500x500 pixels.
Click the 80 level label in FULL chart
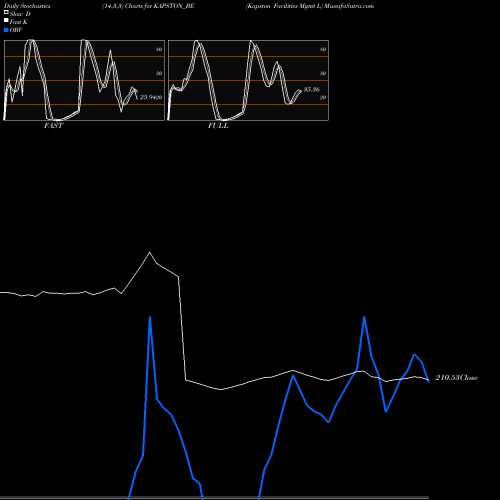point(323,49)
